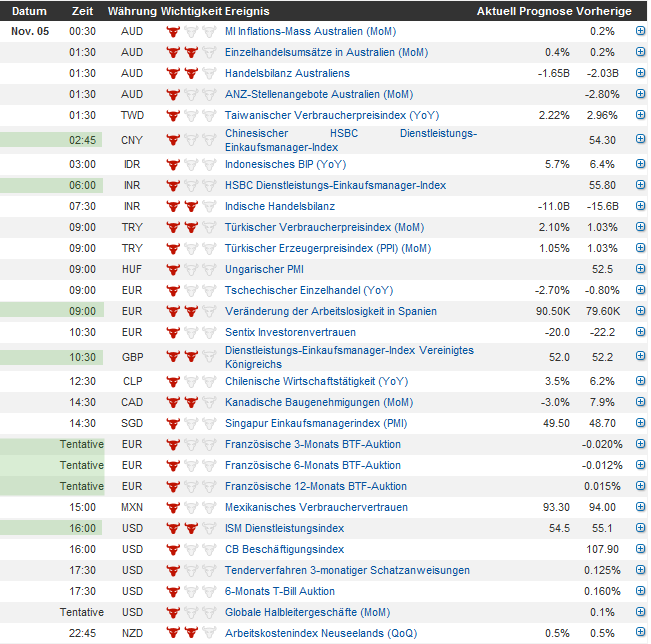Screen dimensions: 651x644
Task: Click the Ereignis column header
Action: click(x=247, y=11)
